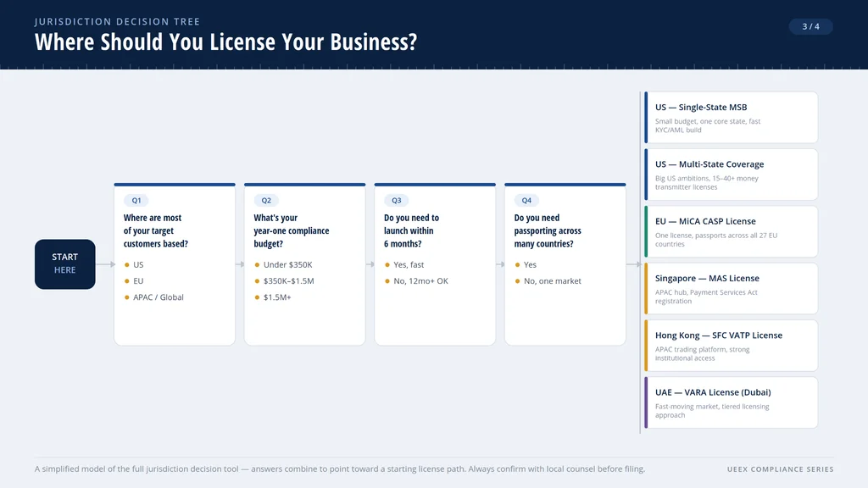
Task: Open the US — Single-State MSB card
Action: [732, 117]
